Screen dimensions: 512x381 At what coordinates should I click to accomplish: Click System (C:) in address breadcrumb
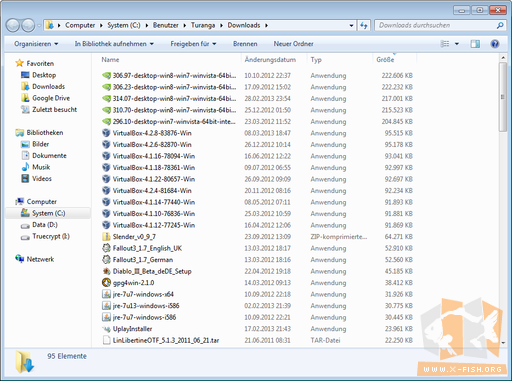124,25
